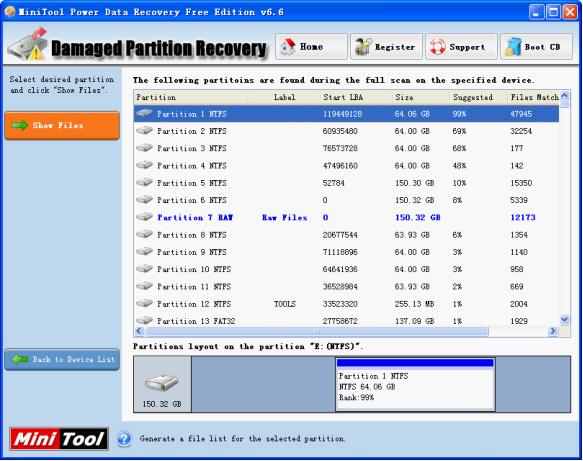Click the Partition 8 NTFS drive icon

[144, 234]
